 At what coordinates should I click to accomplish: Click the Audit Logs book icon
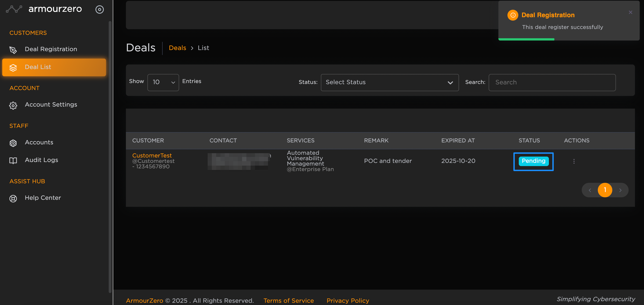tap(13, 160)
